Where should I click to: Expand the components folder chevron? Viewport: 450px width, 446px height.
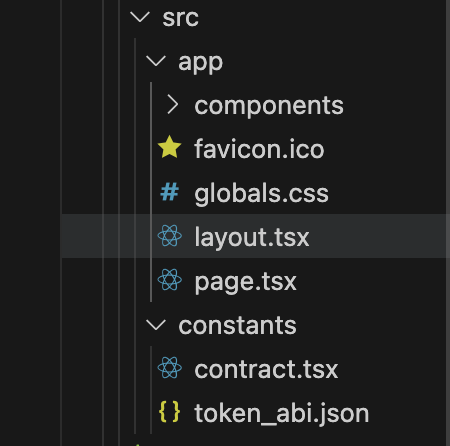click(172, 104)
